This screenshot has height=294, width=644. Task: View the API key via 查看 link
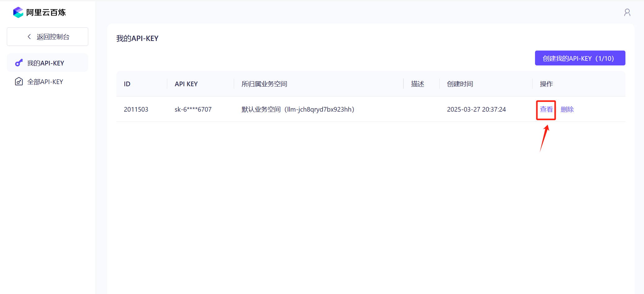tap(546, 109)
